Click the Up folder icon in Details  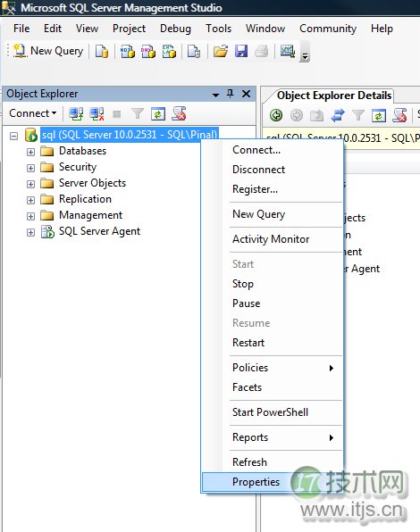[x=316, y=115]
